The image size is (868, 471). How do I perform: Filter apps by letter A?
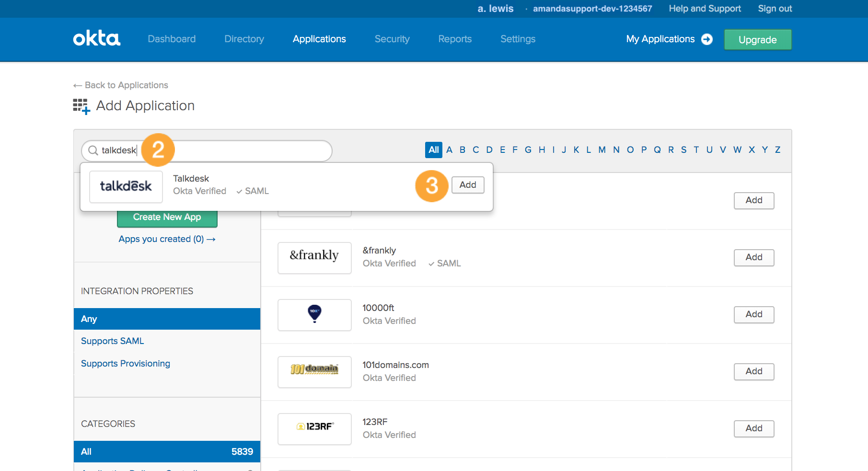(449, 150)
